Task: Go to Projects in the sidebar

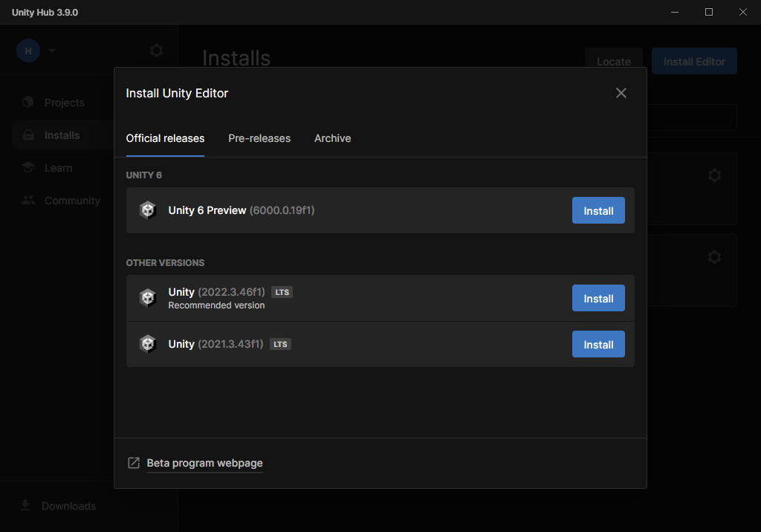Action: pos(64,103)
